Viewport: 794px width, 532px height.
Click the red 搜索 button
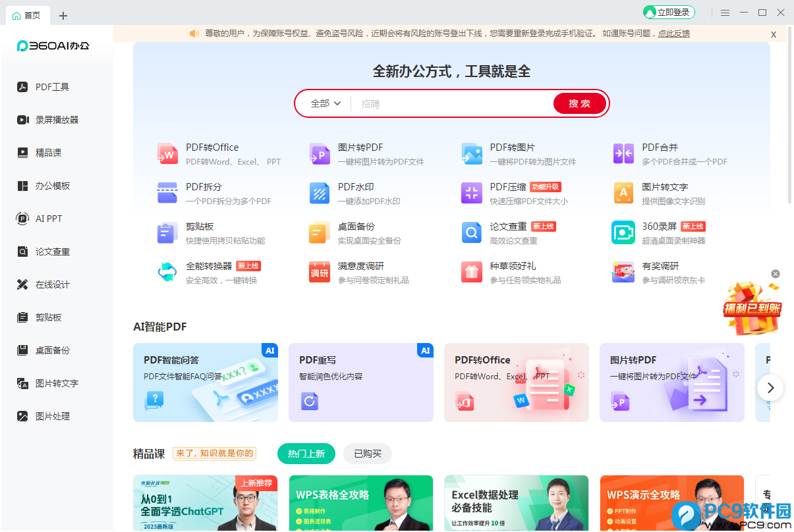click(x=580, y=103)
